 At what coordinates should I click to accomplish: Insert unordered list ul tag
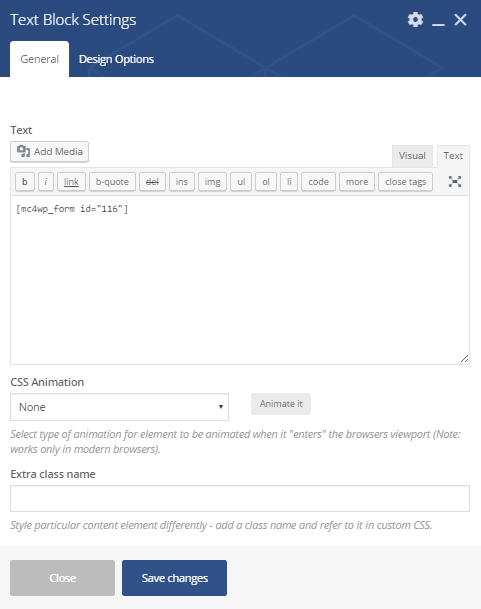(x=241, y=182)
